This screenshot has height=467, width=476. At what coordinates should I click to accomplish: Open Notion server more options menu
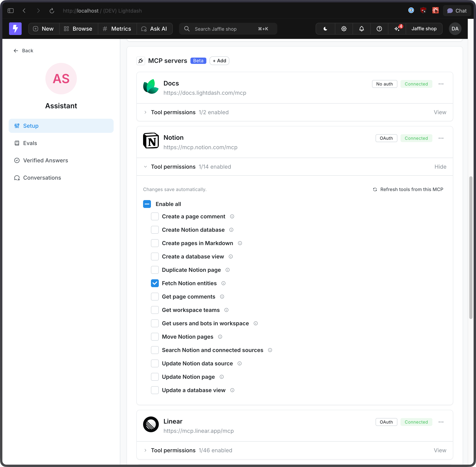(441, 138)
